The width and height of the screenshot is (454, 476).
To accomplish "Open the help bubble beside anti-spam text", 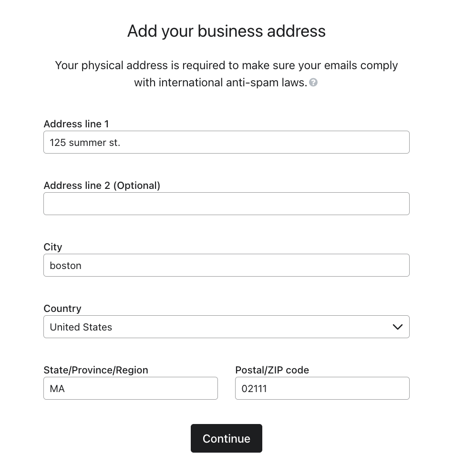I will (314, 83).
